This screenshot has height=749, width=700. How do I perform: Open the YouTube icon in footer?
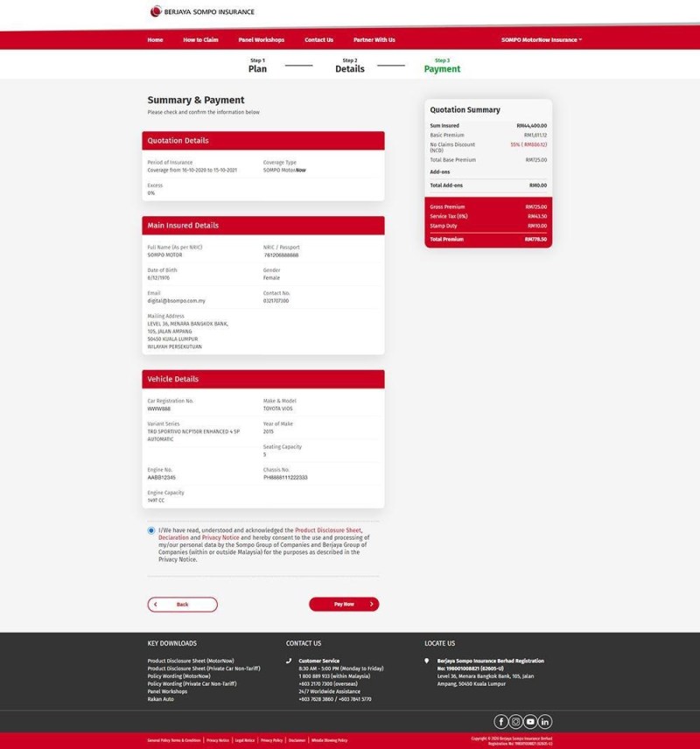point(530,721)
